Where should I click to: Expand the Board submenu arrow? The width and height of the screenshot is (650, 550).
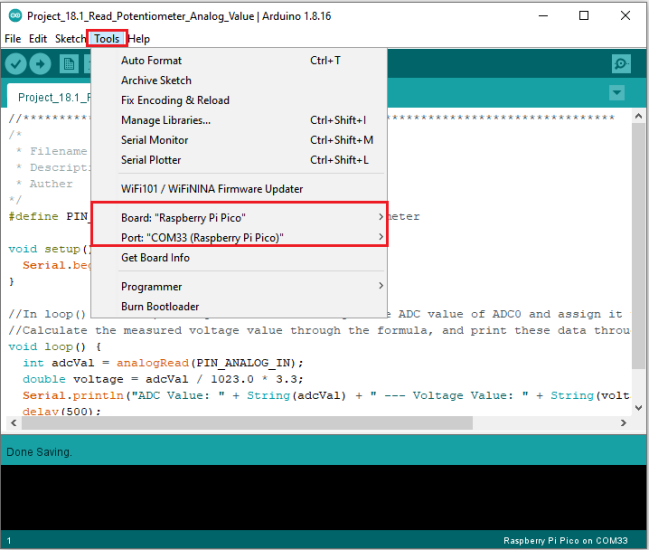[x=381, y=217]
